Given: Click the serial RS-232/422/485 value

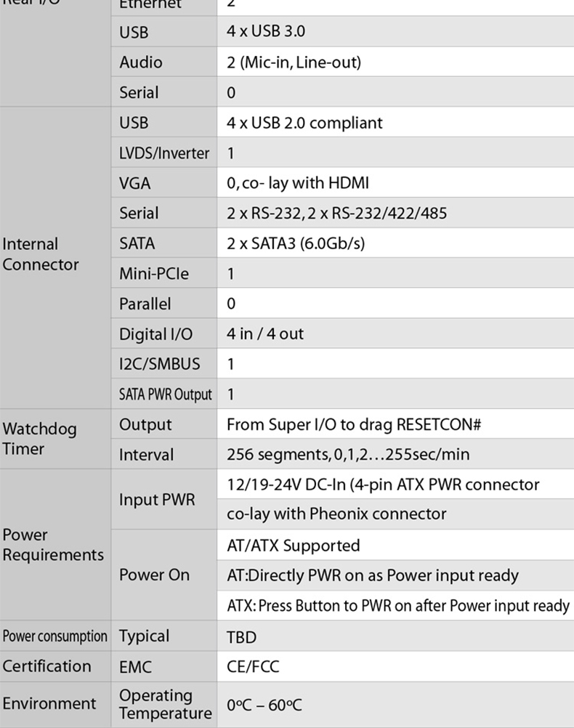Looking at the screenshot, I should click(x=336, y=213).
